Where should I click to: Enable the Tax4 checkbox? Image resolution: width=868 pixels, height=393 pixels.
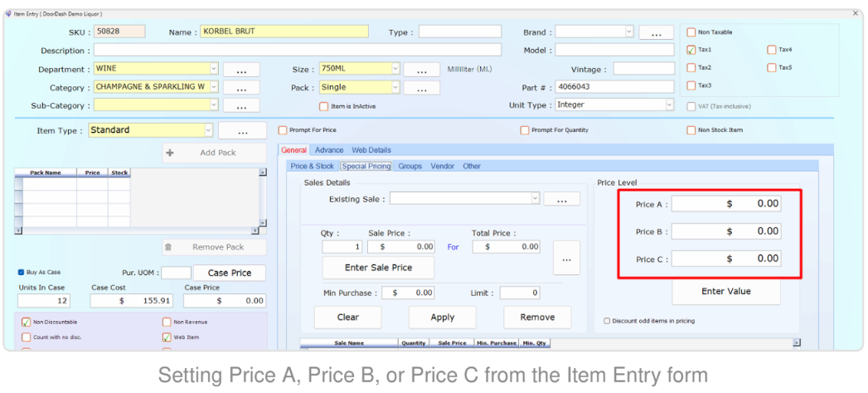click(x=772, y=50)
